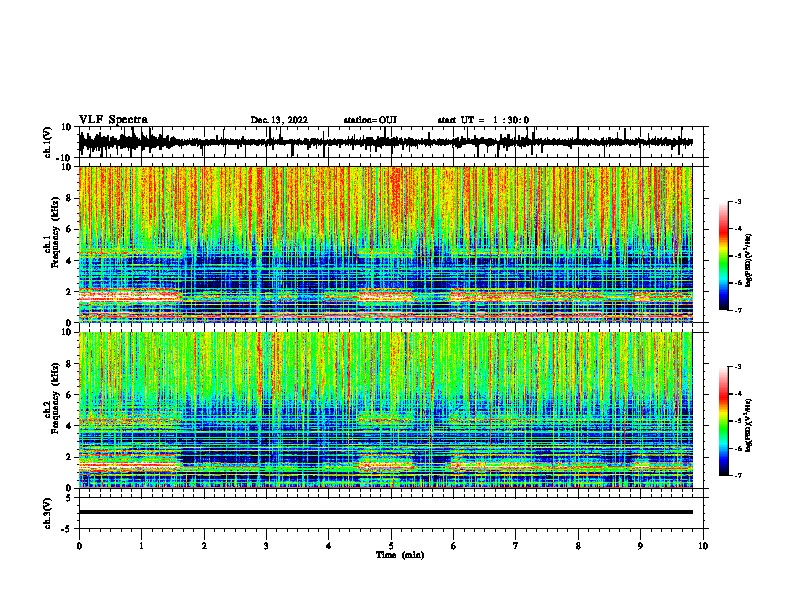Click the "8" kHz tick on ch.1 frequency axis
The image size is (792, 612).
69,198
